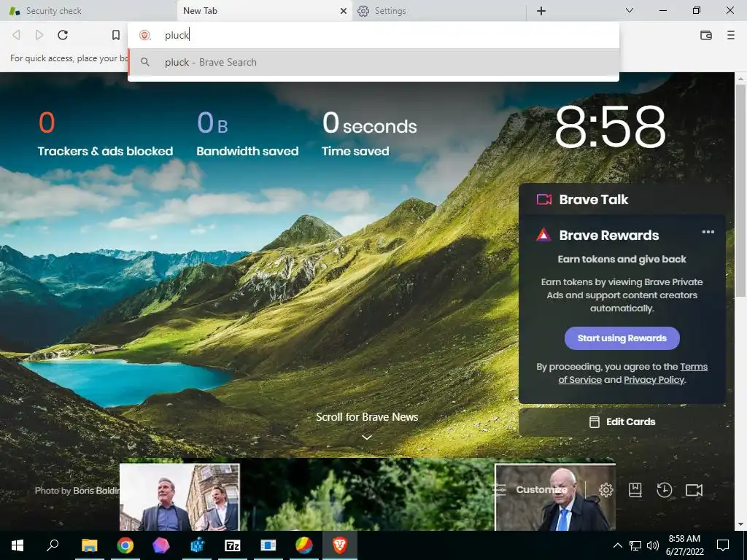Viewport: 747px width, 560px height.
Task: Click the Brave Talk video camera icon in card
Action: coord(544,199)
